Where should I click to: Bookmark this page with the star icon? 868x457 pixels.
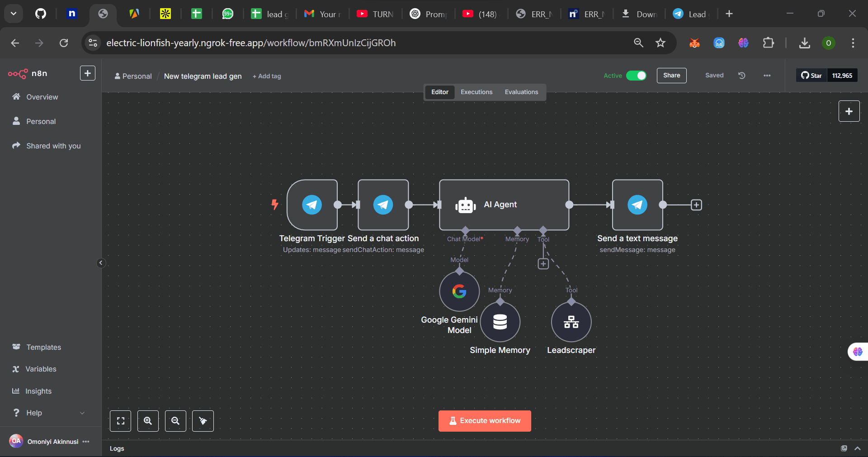(x=660, y=43)
